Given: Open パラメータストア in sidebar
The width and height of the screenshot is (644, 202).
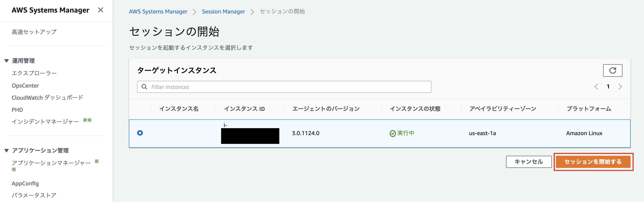Looking at the screenshot, I should click(x=34, y=195).
